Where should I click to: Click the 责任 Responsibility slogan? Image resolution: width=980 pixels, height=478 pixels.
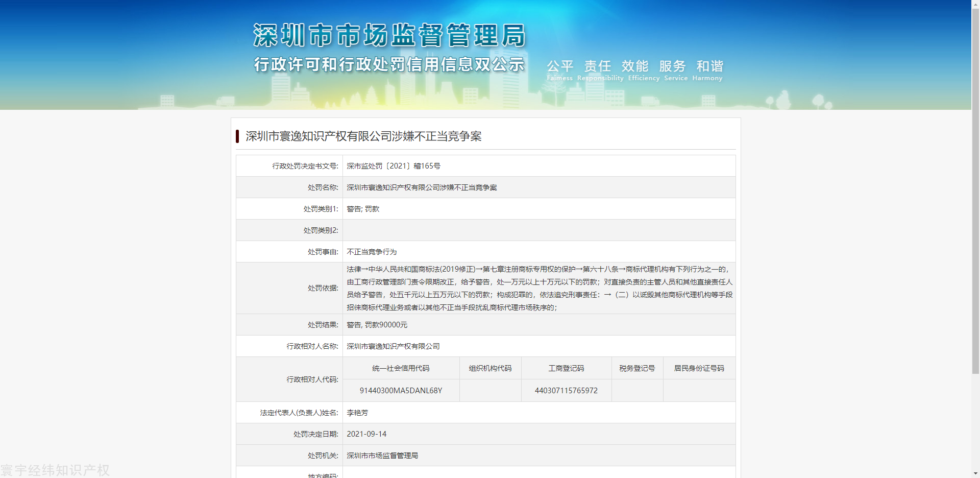600,70
